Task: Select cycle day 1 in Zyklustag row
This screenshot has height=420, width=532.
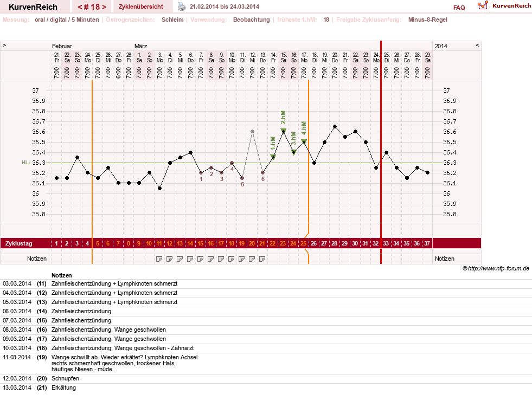Action: pyautogui.click(x=56, y=243)
